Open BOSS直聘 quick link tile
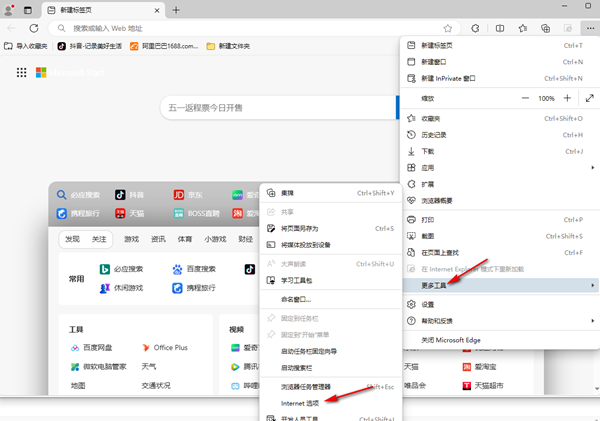The width and height of the screenshot is (600, 421). (197, 214)
